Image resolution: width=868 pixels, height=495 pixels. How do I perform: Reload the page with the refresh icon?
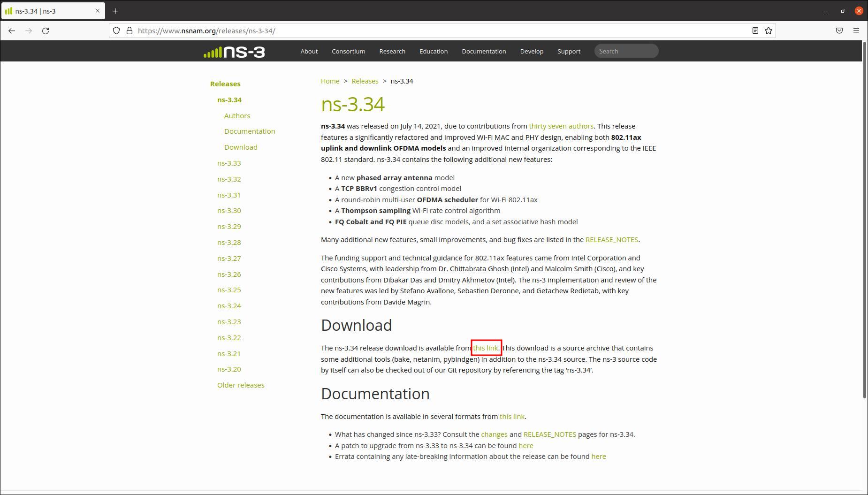pyautogui.click(x=46, y=30)
